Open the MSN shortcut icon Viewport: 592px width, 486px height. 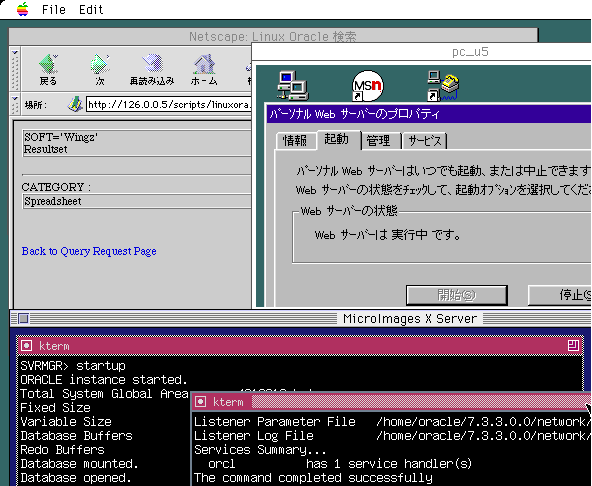(367, 86)
